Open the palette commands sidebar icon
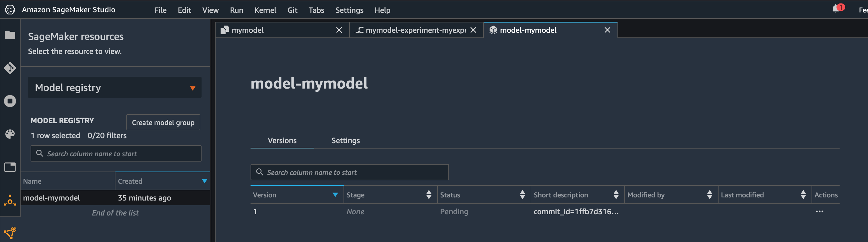 click(10, 134)
